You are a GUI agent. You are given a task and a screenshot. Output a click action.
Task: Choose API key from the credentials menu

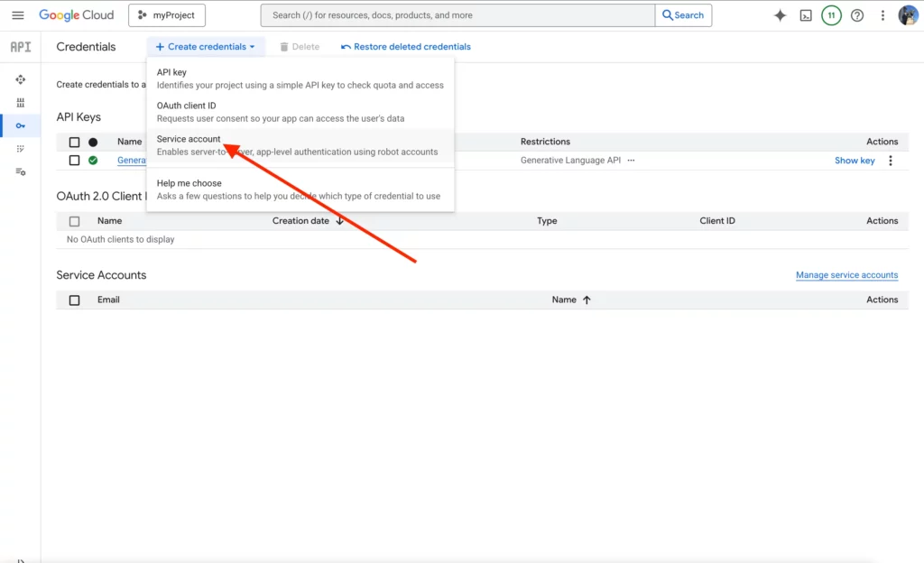(x=300, y=78)
